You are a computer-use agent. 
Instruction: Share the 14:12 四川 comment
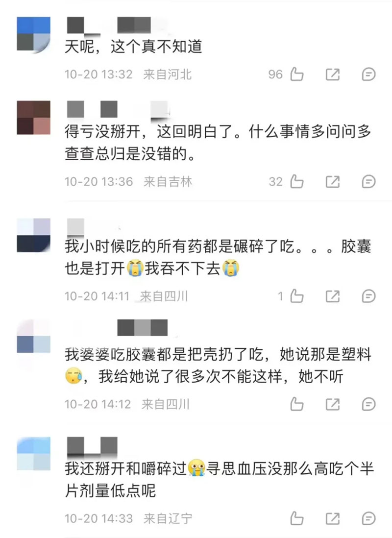point(332,404)
